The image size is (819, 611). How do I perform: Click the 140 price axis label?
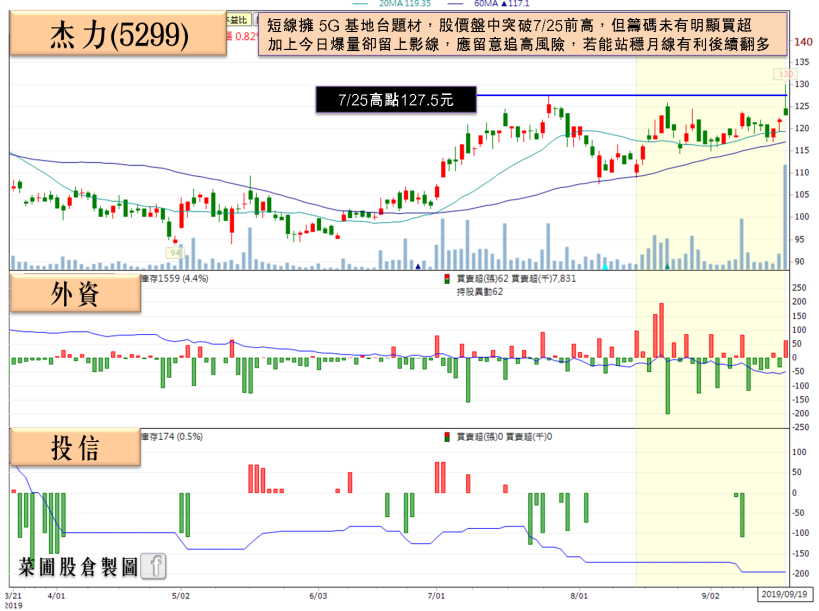tap(803, 42)
